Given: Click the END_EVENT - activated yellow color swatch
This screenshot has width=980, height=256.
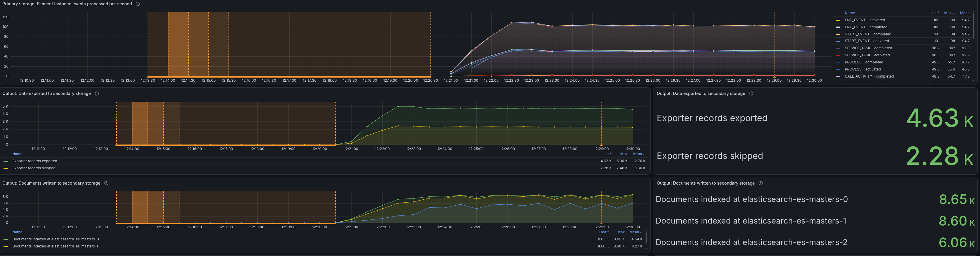Looking at the screenshot, I should click(838, 20).
